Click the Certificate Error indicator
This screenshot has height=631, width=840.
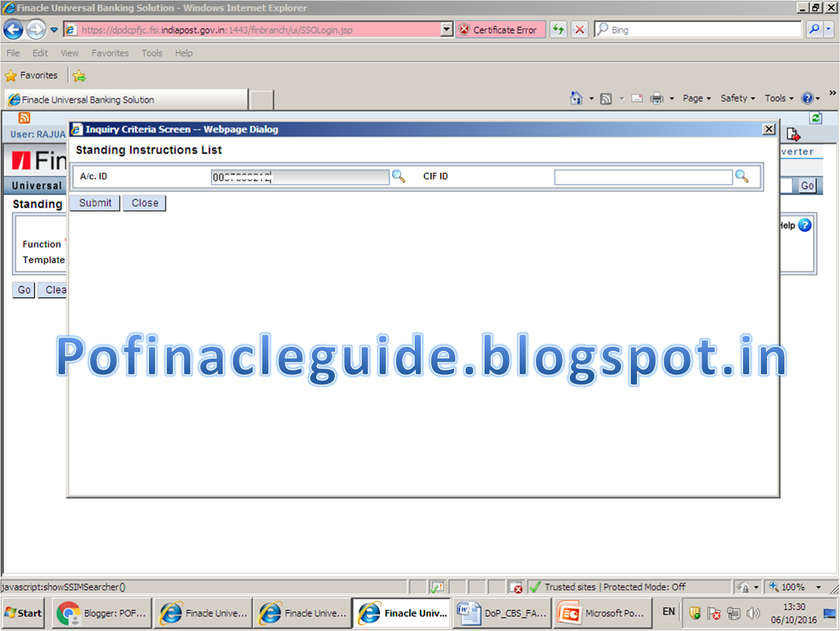[500, 29]
